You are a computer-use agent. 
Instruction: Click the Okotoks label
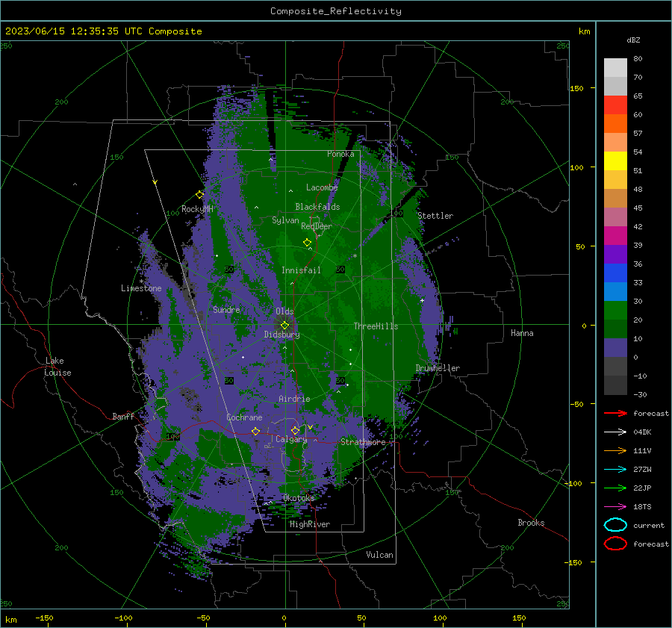click(299, 497)
